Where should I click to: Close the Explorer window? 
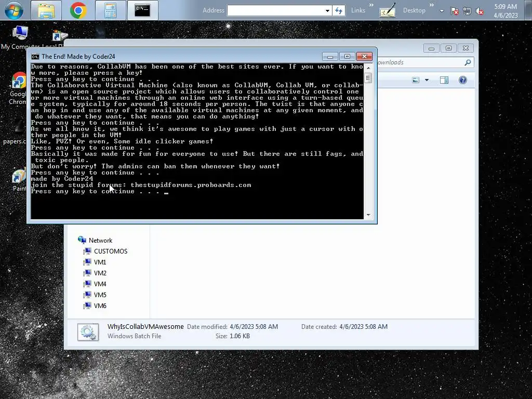tap(466, 48)
